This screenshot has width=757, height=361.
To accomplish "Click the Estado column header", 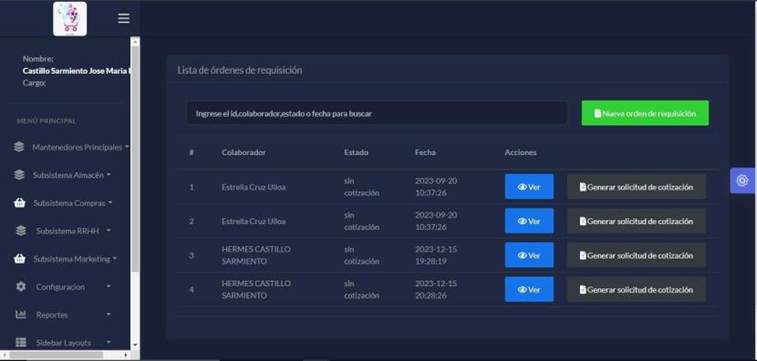I will [356, 152].
